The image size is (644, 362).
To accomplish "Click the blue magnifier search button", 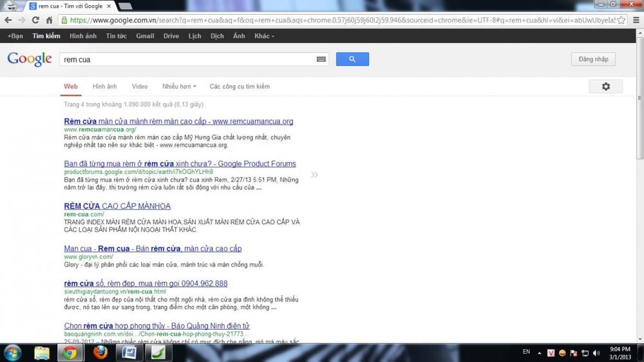I will click(352, 59).
